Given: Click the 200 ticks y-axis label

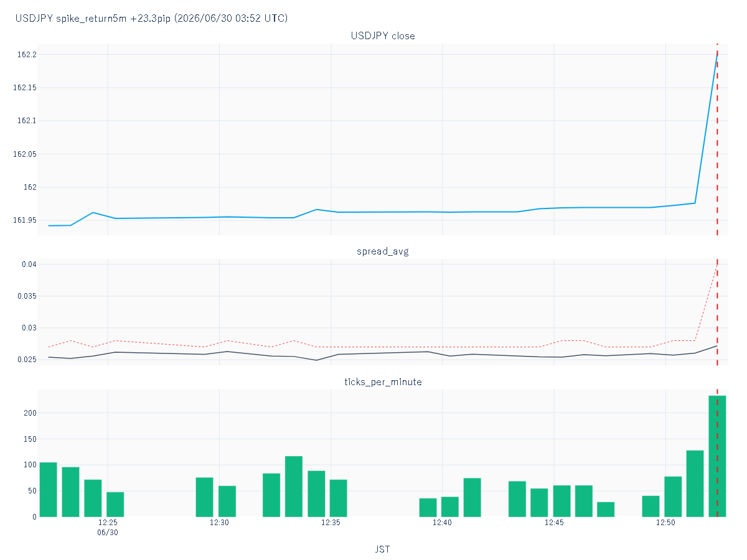Looking at the screenshot, I should tap(31, 413).
